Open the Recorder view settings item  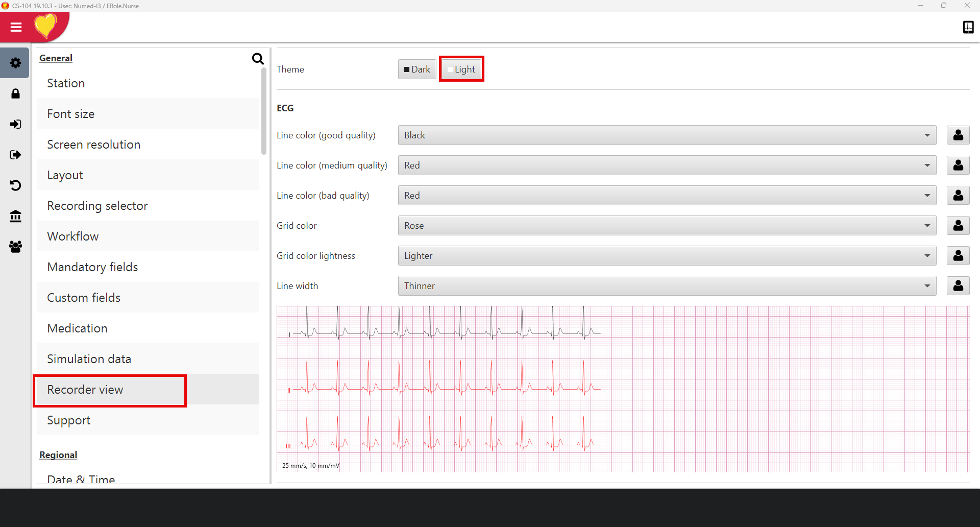pyautogui.click(x=85, y=390)
